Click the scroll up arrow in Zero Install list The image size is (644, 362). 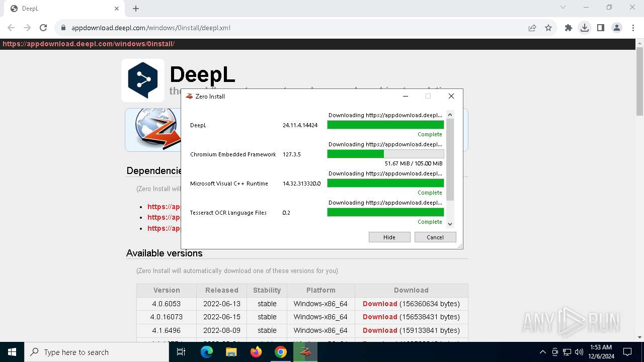[x=450, y=115]
